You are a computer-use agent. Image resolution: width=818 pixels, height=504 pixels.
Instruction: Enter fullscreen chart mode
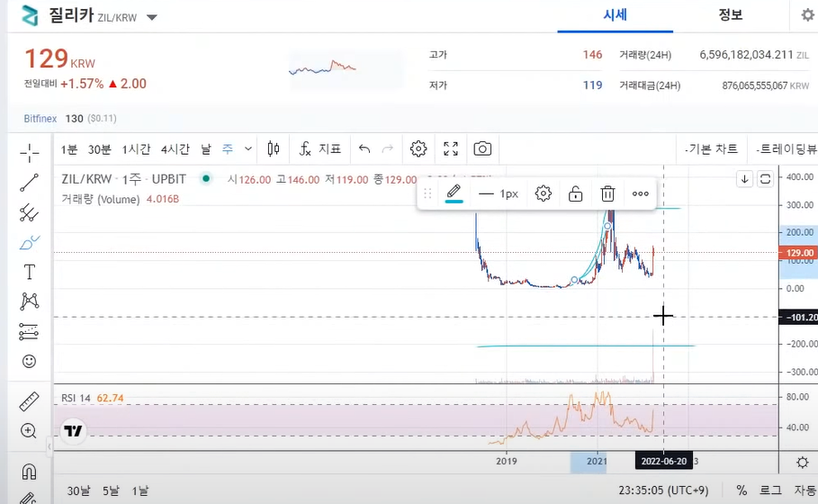[451, 149]
